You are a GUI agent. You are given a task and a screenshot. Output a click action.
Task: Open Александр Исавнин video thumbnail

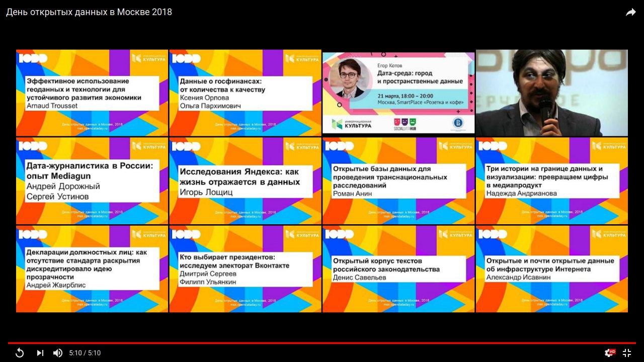click(552, 269)
